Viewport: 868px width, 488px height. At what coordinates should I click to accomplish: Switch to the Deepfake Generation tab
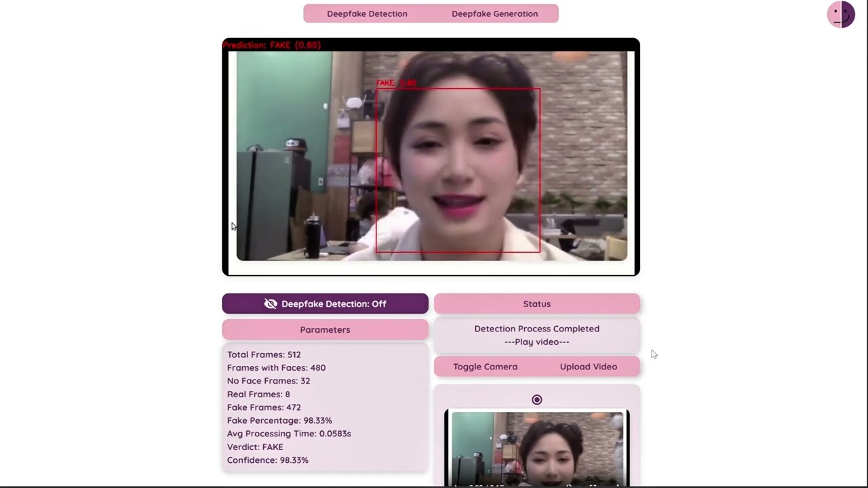pyautogui.click(x=494, y=14)
